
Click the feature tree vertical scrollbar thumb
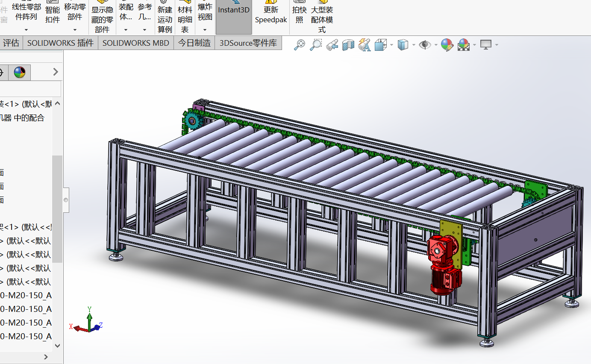pyautogui.click(x=57, y=209)
